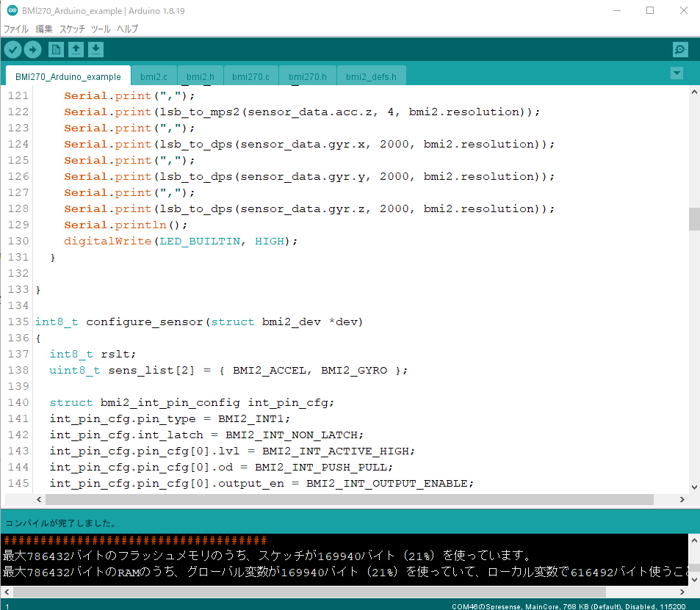This screenshot has width=700, height=610.
Task: Click the Verify (compile) checkmark icon
Action: pos(12,49)
